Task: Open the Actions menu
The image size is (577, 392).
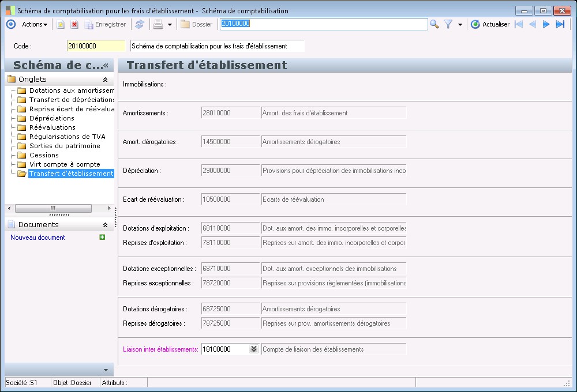Action: [x=34, y=24]
